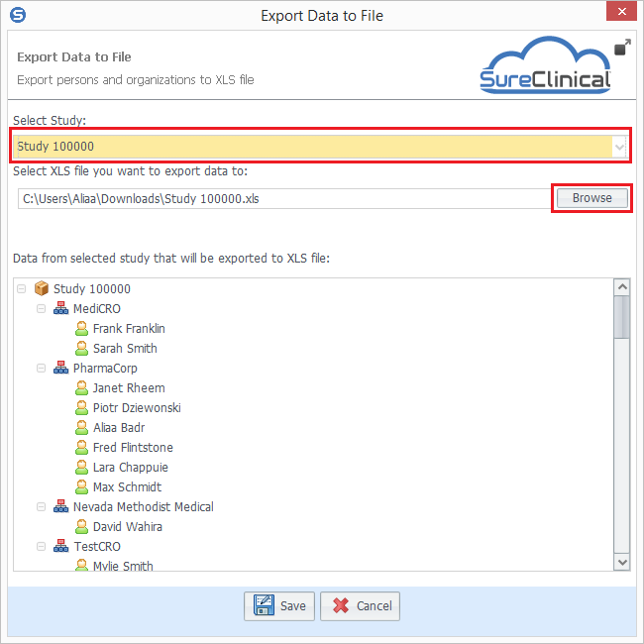Select David Wahira in the tree
The image size is (644, 644).
point(128,526)
